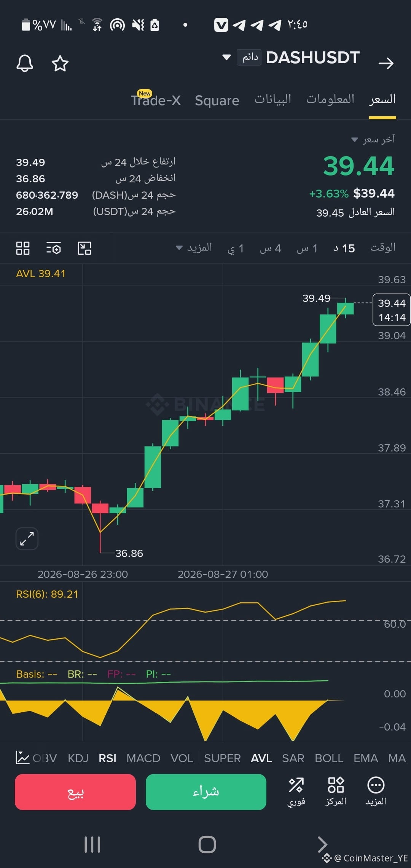Tap the red بيع sell button
Image resolution: width=411 pixels, height=868 pixels.
(75, 792)
